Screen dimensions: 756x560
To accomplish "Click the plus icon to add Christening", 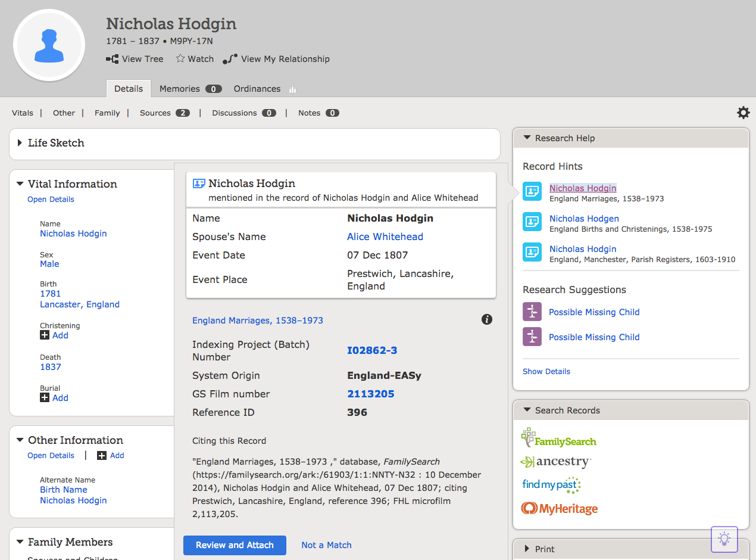I will (x=45, y=335).
